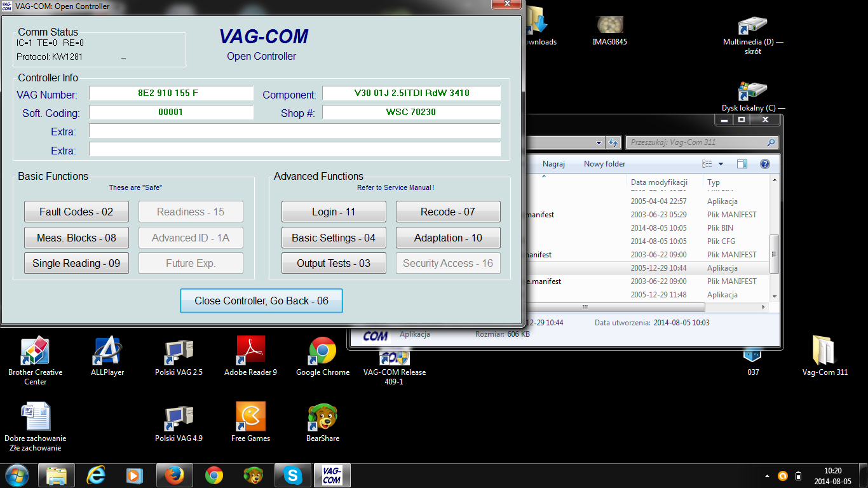Viewport: 868px width, 488px height.
Task: Click the second Extra field
Action: pyautogui.click(x=295, y=149)
